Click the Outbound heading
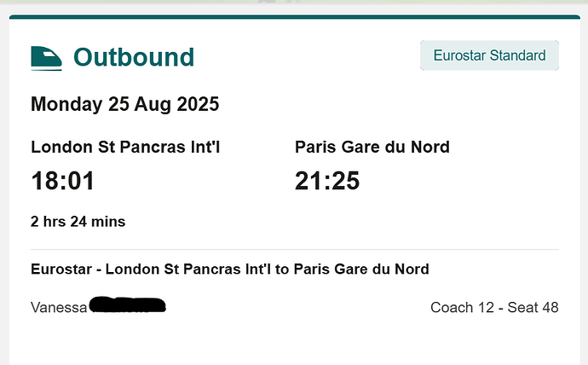The image size is (588, 365). [x=134, y=57]
